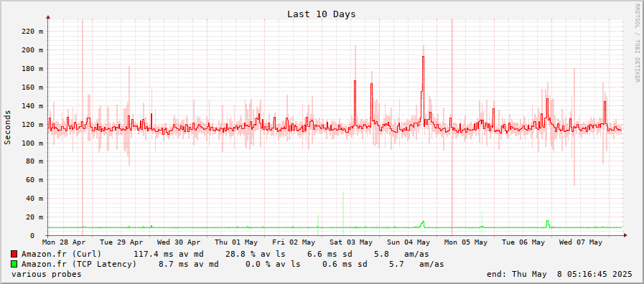Click the 'Seconds' y-axis label
The width and height of the screenshot is (644, 284).
coord(7,127)
